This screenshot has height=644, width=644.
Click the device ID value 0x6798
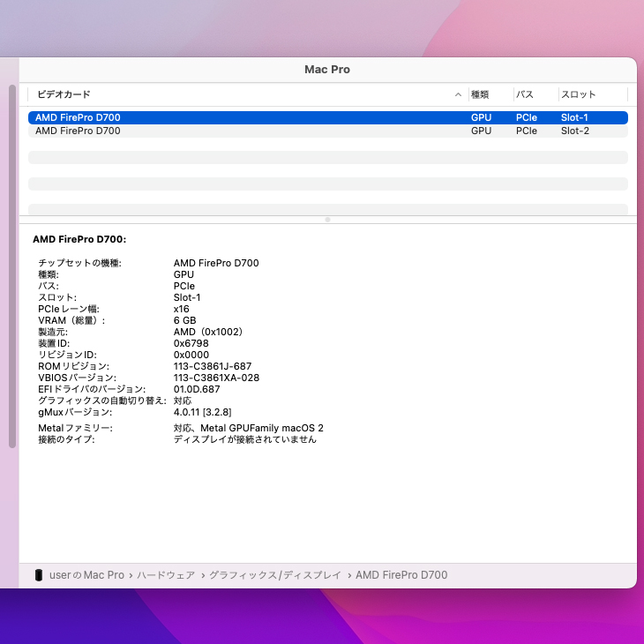pos(191,343)
